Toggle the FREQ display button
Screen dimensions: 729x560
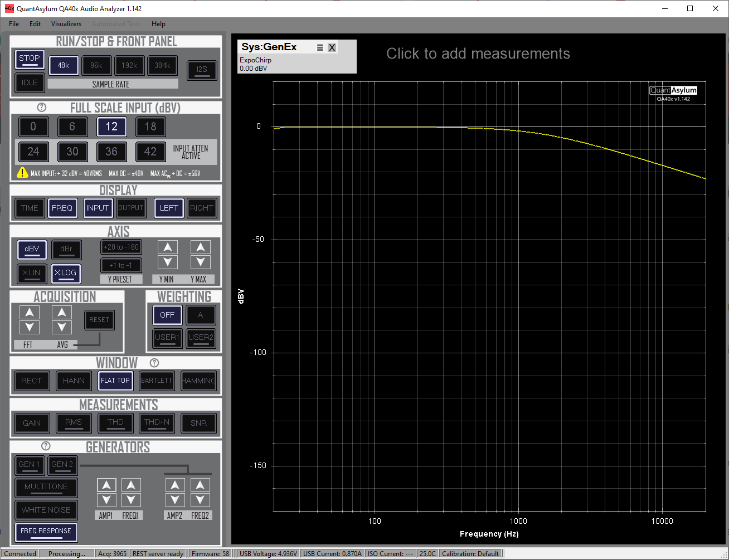pyautogui.click(x=62, y=208)
